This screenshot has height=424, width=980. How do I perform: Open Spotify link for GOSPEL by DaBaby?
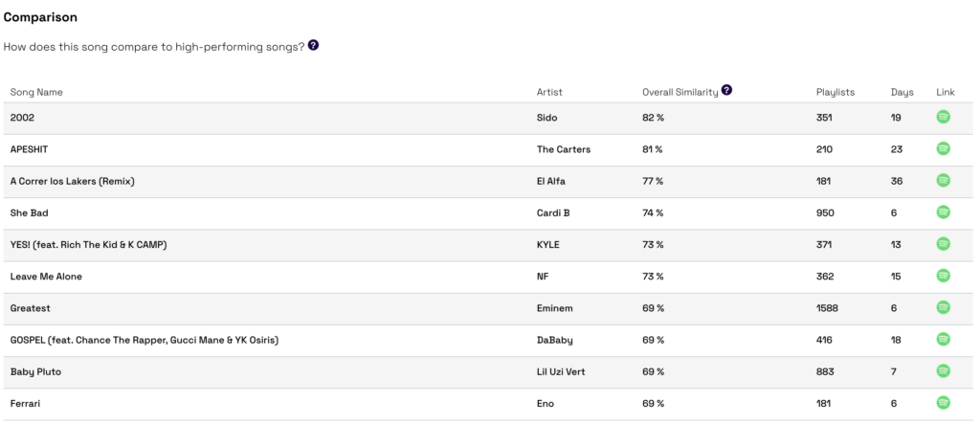[943, 340]
